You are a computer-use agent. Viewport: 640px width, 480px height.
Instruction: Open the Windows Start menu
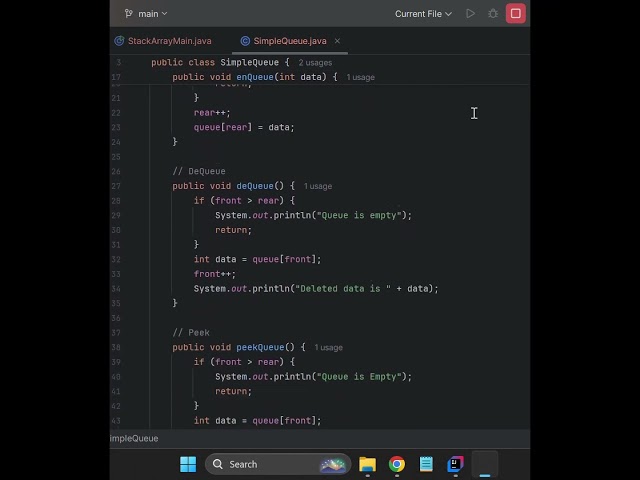click(188, 464)
